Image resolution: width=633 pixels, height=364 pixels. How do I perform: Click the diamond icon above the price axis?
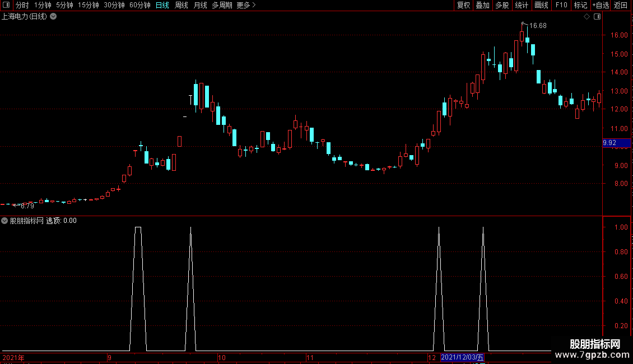tap(587, 17)
